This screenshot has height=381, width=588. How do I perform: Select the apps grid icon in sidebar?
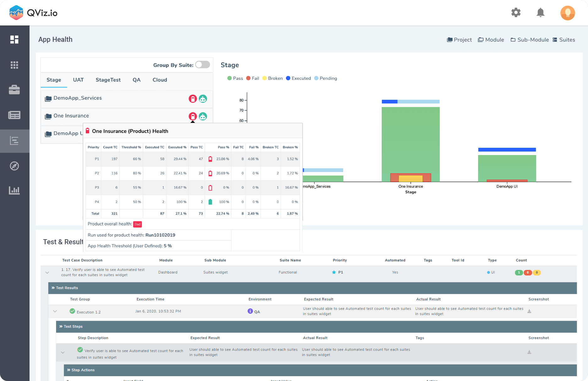[15, 65]
